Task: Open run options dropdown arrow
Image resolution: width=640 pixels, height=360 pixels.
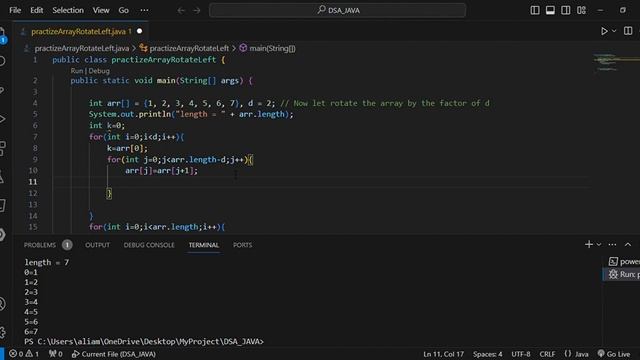Action: tap(614, 31)
